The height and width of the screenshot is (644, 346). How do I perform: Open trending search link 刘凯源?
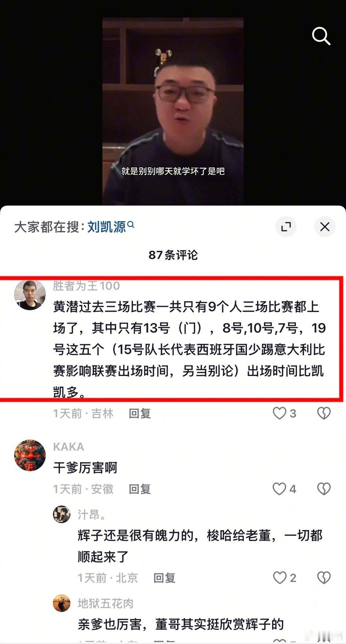111,227
